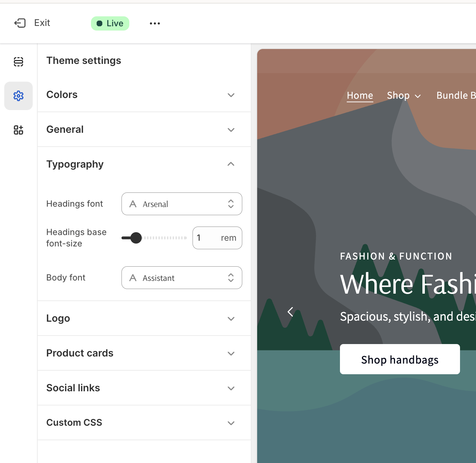Open the App embeds icon in sidebar
Viewport: 476px width, 463px height.
click(x=18, y=130)
